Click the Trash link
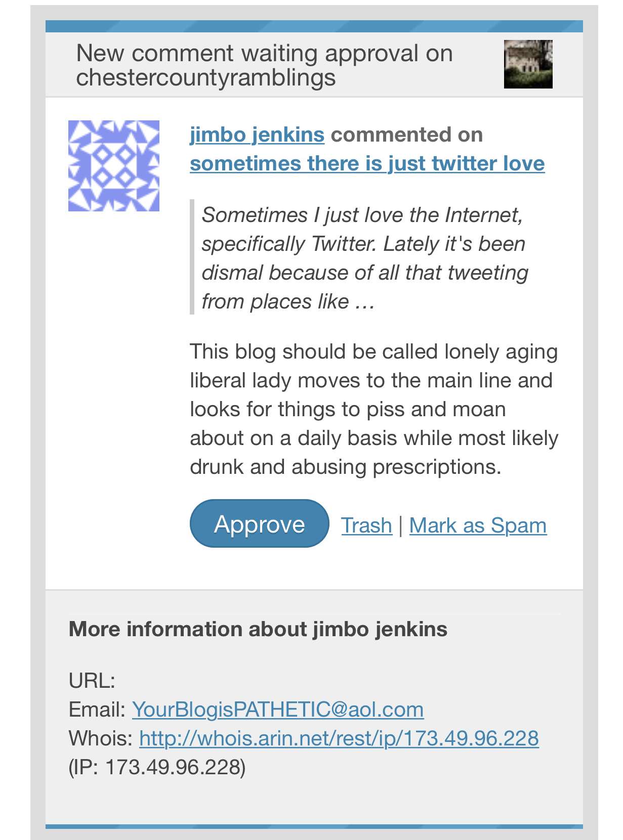623x840 pixels. [366, 525]
